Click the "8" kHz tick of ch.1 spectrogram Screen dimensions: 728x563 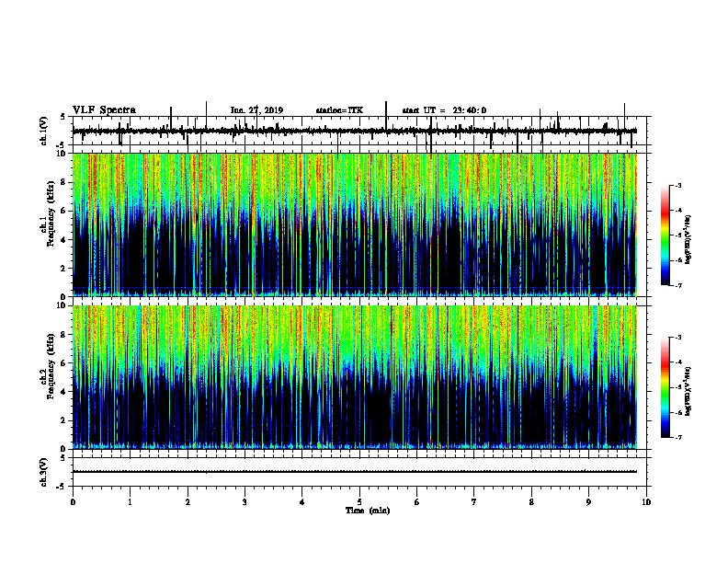[x=64, y=182]
